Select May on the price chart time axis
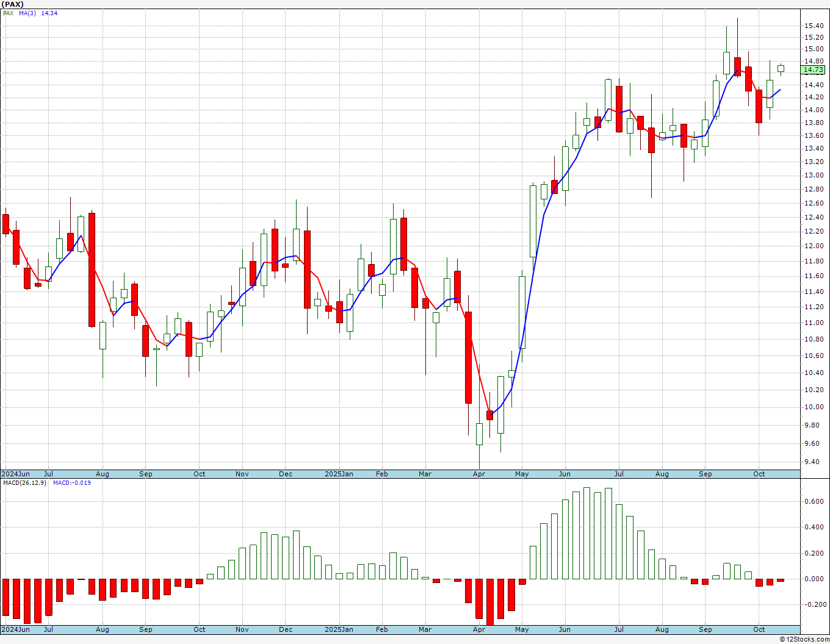Viewport: 830px width, 644px height. click(x=521, y=474)
